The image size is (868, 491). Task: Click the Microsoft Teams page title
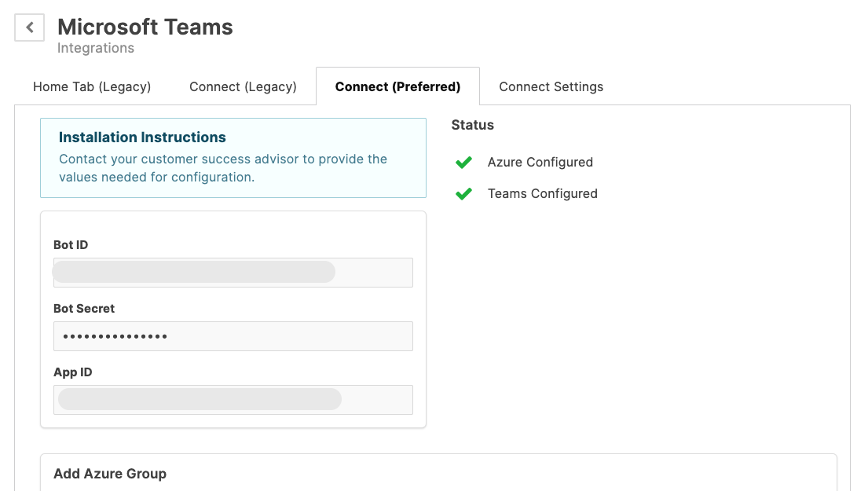(145, 27)
